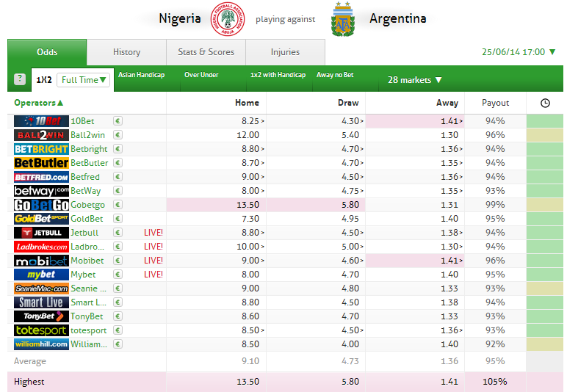The height and width of the screenshot is (392, 567).
Task: Click Gobetgo's 13.50 home odds
Action: point(247,205)
